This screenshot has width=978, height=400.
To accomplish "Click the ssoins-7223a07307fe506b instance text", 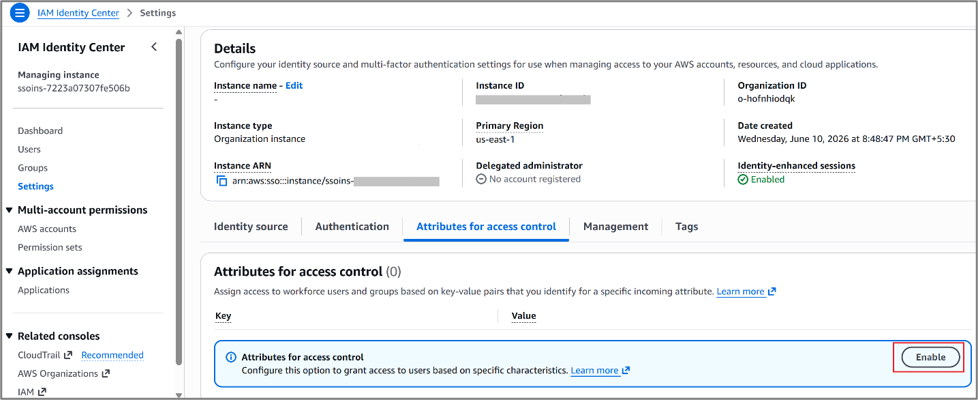I will [x=74, y=88].
